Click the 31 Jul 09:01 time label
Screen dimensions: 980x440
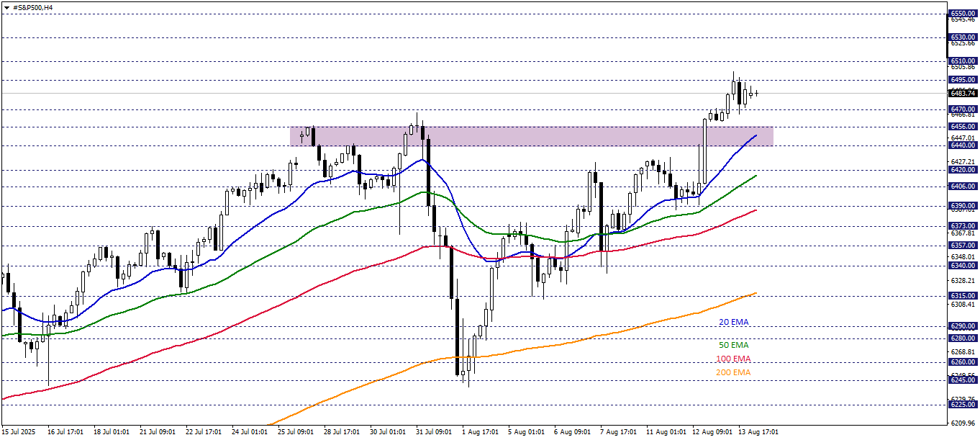433,432
